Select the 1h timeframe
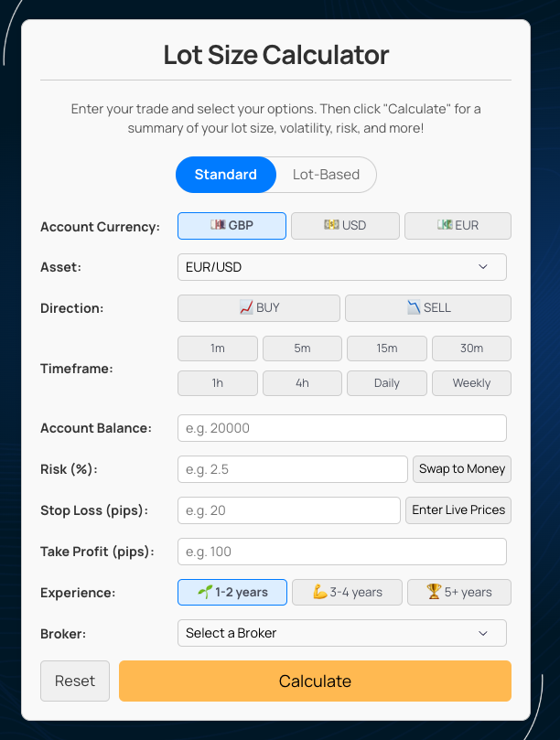This screenshot has width=560, height=740. coord(218,383)
